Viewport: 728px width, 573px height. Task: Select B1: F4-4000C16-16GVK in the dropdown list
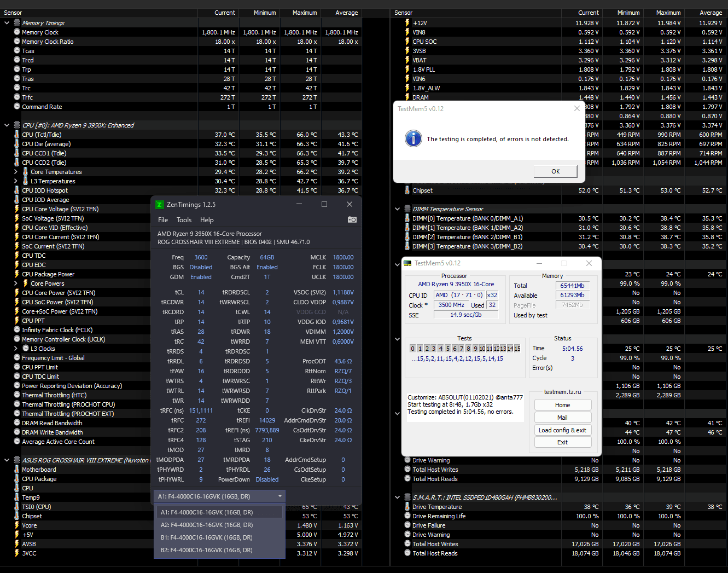(x=219, y=537)
